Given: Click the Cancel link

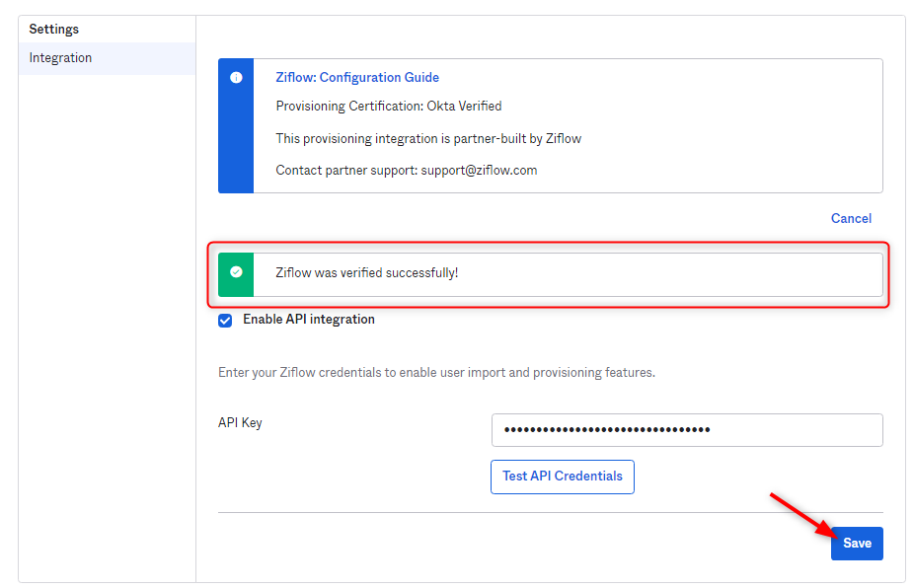Looking at the screenshot, I should tap(851, 218).
